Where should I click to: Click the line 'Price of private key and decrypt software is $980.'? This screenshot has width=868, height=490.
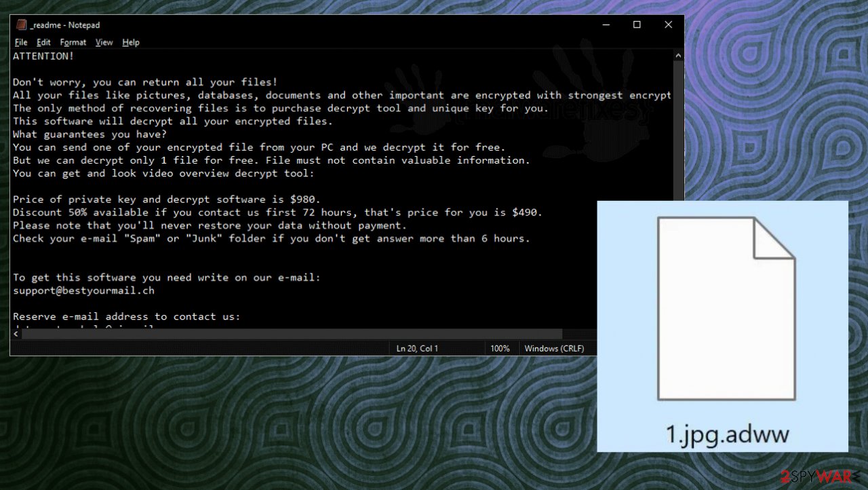point(167,200)
